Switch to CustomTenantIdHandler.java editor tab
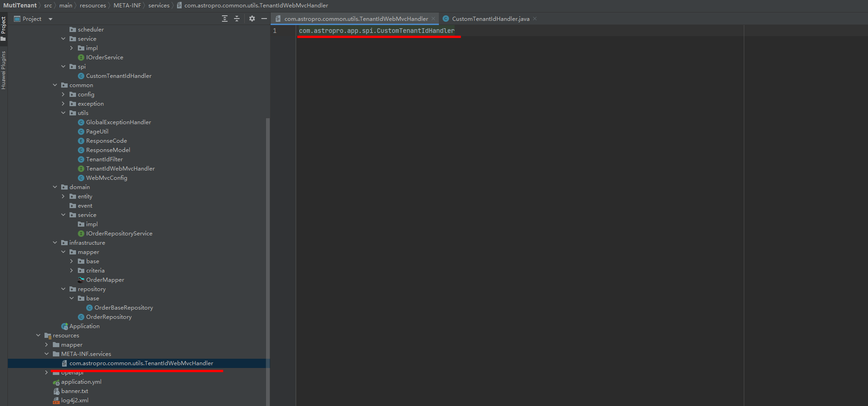 490,19
